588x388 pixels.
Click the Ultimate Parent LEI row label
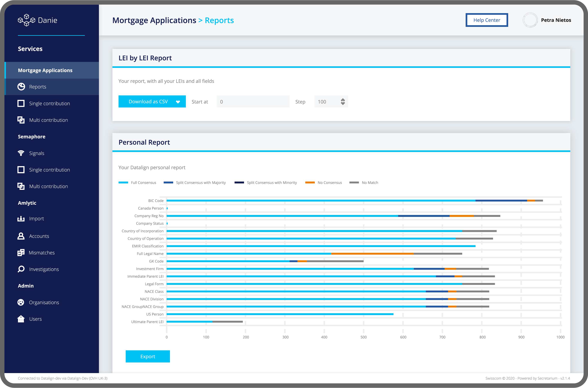[147, 322]
